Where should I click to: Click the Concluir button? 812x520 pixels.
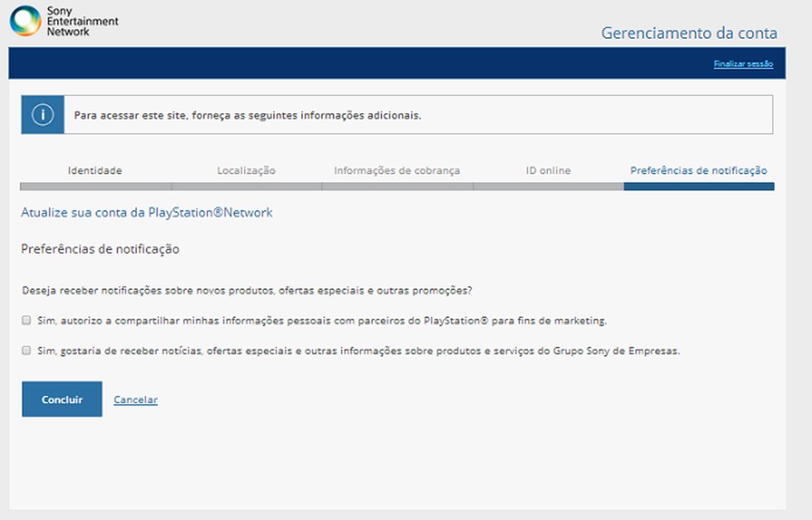[61, 399]
